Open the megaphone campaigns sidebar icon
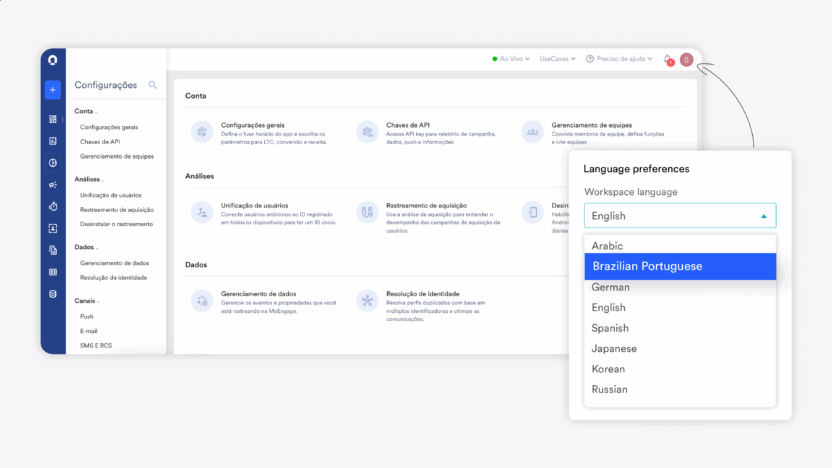The width and height of the screenshot is (832, 468). (x=52, y=184)
